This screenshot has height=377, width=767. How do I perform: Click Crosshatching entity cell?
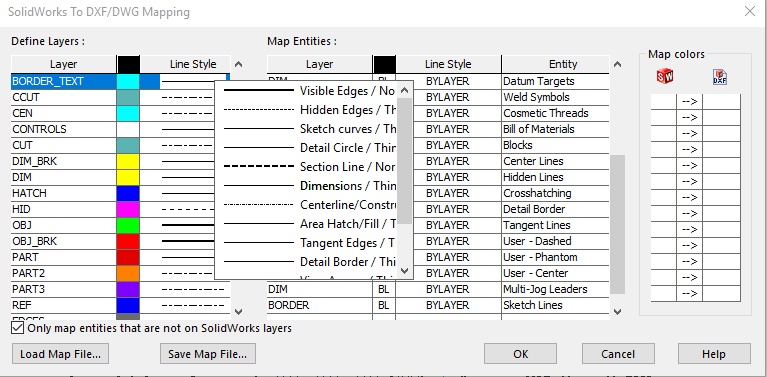coord(555,193)
